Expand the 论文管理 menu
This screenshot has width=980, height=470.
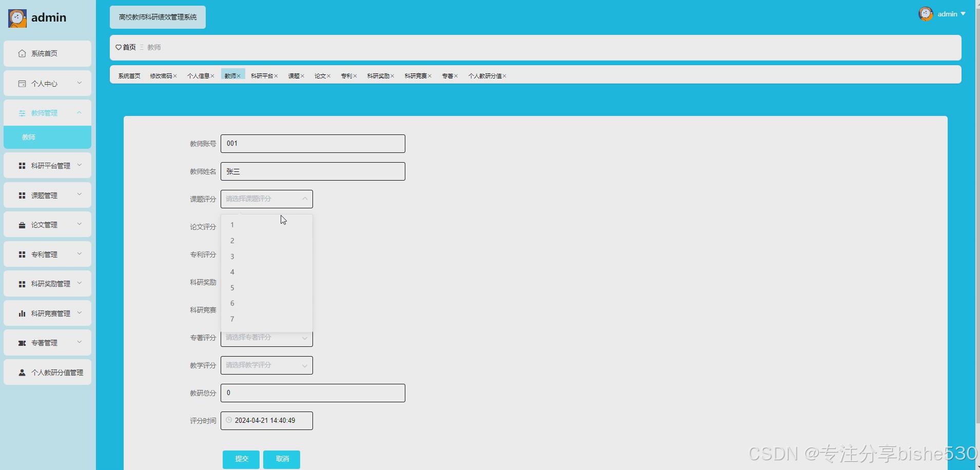point(80,224)
